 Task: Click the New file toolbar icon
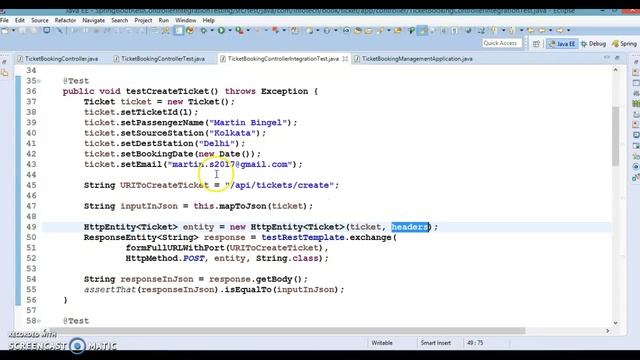pyautogui.click(x=5, y=31)
